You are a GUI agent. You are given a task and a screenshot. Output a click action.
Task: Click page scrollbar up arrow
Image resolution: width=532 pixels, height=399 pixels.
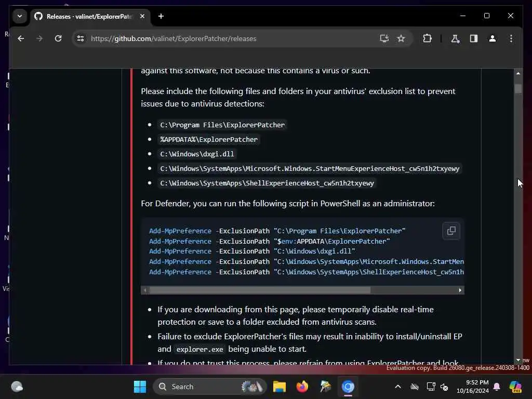[x=518, y=73]
